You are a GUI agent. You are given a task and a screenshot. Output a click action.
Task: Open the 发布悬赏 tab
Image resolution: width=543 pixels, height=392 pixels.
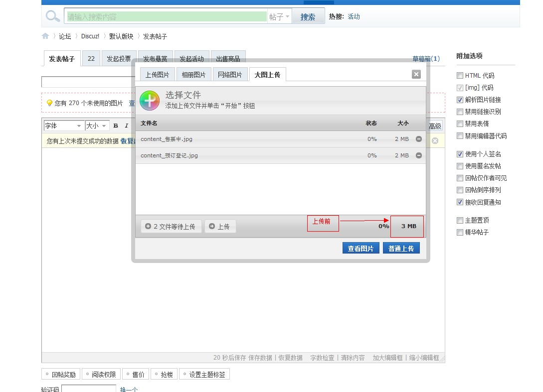point(155,58)
